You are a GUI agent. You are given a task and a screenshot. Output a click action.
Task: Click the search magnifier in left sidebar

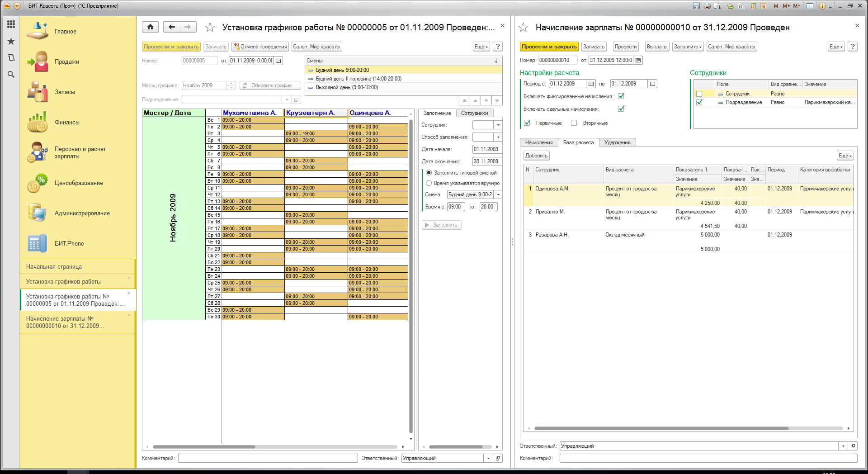pos(11,75)
